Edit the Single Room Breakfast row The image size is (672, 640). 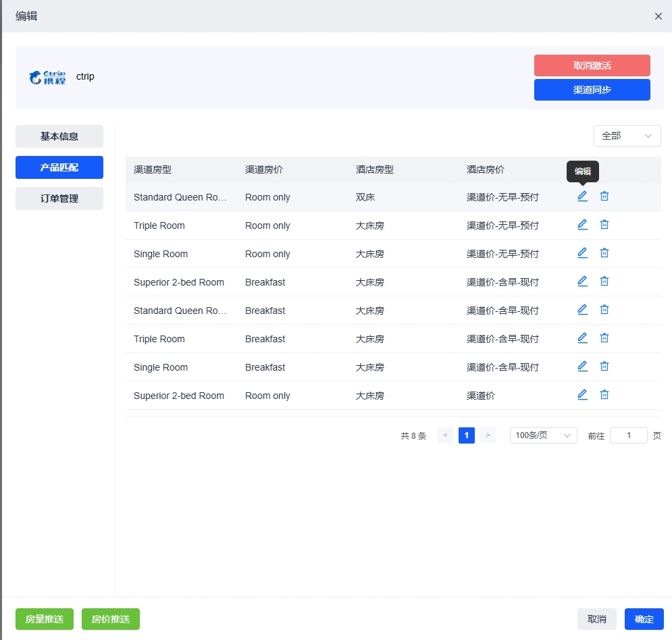coord(582,367)
